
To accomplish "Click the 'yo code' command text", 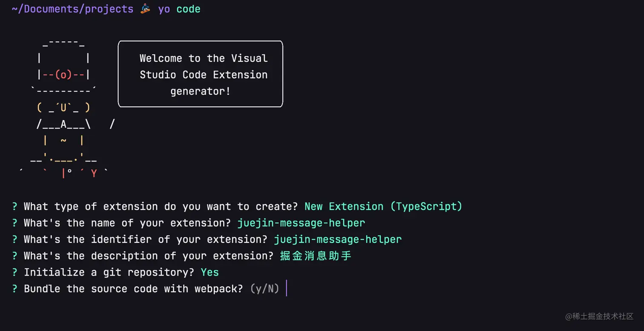I will click(x=179, y=9).
